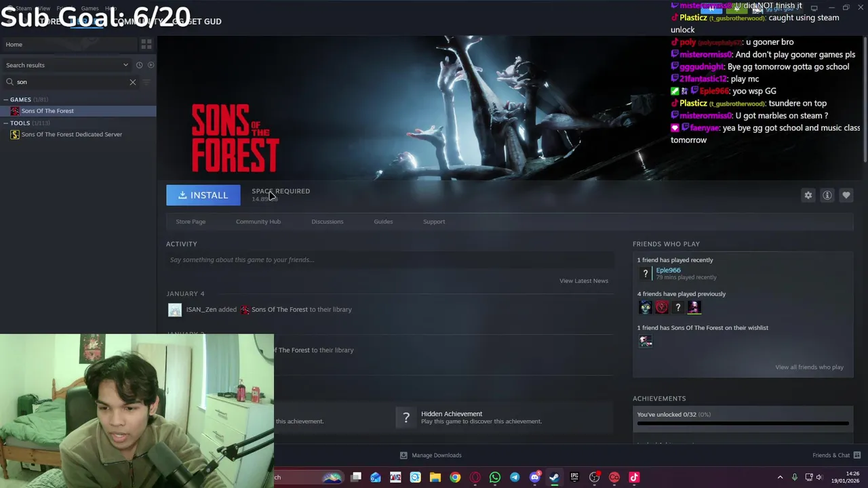Click the activity 'Say something' input box
Screen dimensions: 868x488
[390, 260]
